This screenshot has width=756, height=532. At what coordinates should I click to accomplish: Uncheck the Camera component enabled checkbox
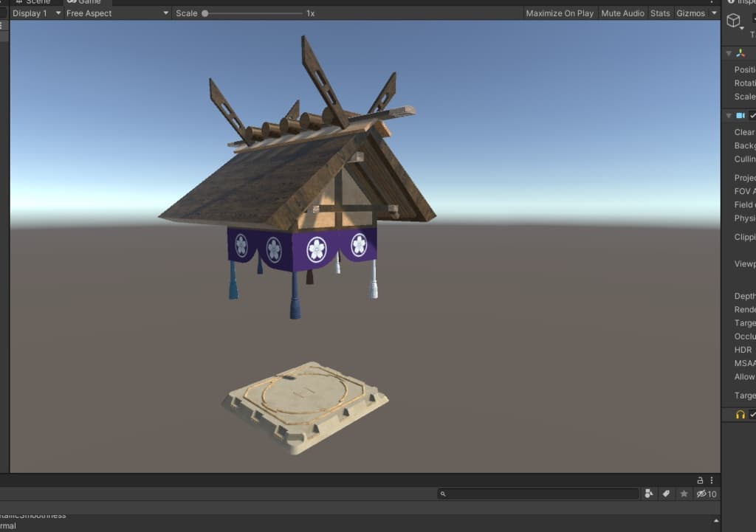pyautogui.click(x=753, y=116)
